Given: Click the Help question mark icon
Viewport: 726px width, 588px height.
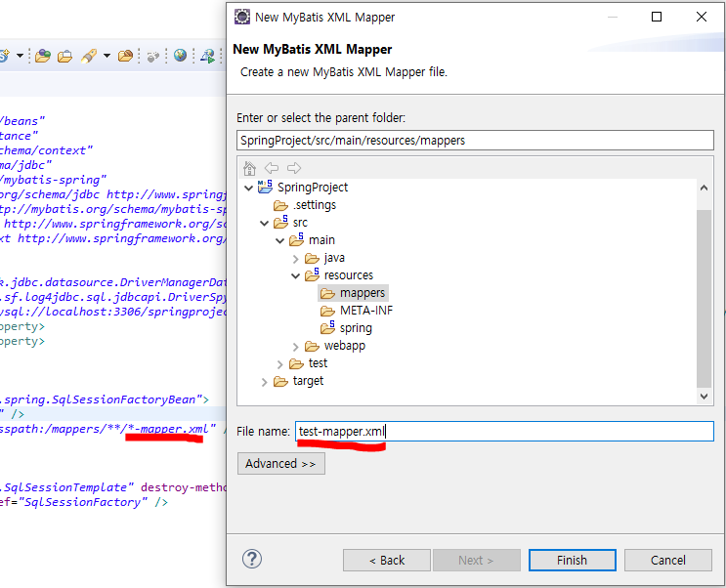Looking at the screenshot, I should (252, 559).
